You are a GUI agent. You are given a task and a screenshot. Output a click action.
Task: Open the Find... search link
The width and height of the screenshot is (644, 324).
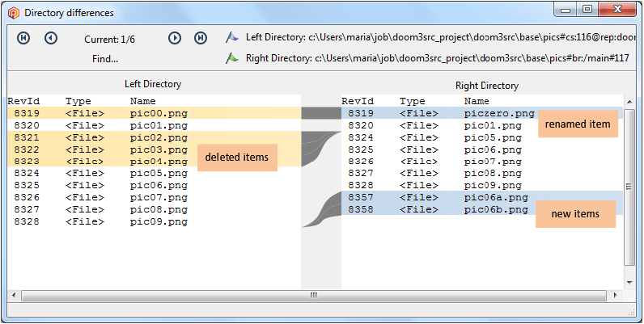(105, 59)
